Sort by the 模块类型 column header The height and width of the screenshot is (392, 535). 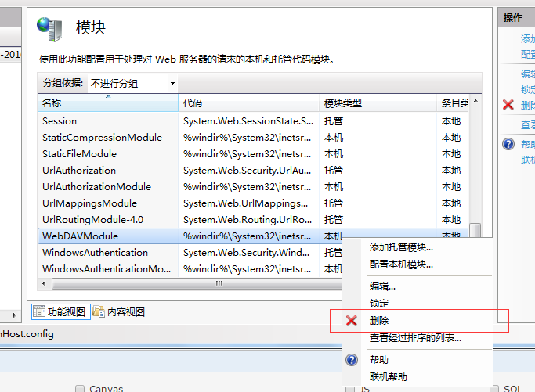(378, 103)
